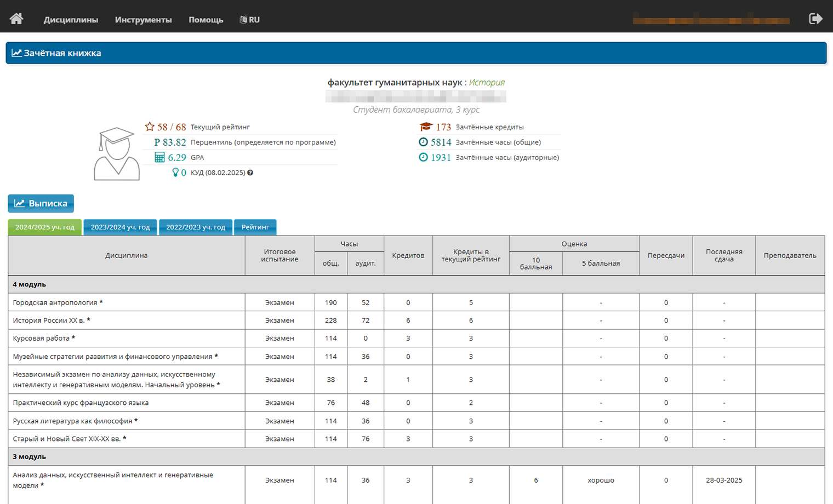This screenshot has height=504, width=833.
Task: Click the clock icon beside Зачтённые часы (аудиторные)
Action: [423, 158]
